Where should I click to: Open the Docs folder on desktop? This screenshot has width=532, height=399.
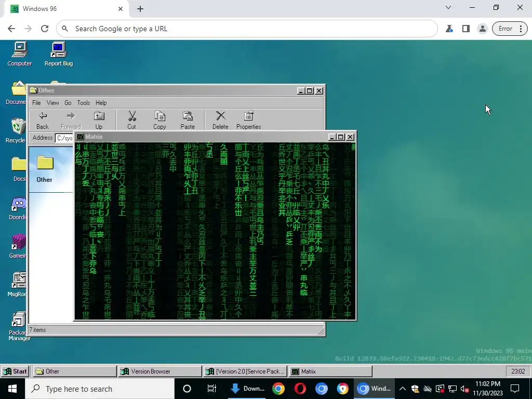point(19,169)
